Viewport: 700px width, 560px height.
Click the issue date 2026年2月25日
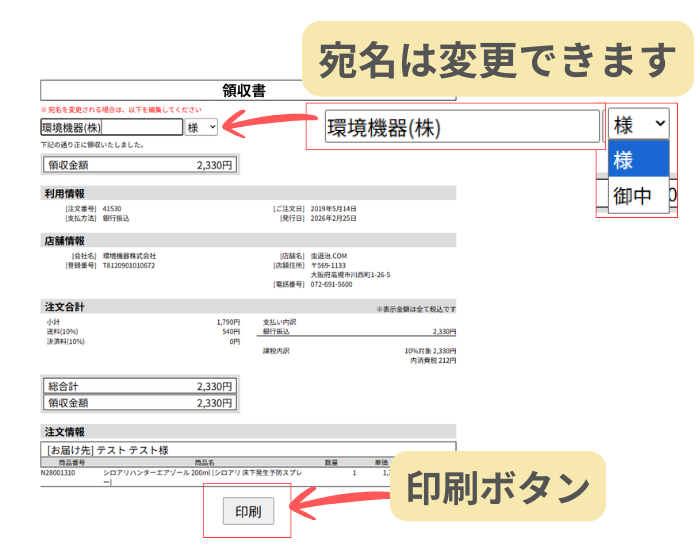click(x=333, y=218)
